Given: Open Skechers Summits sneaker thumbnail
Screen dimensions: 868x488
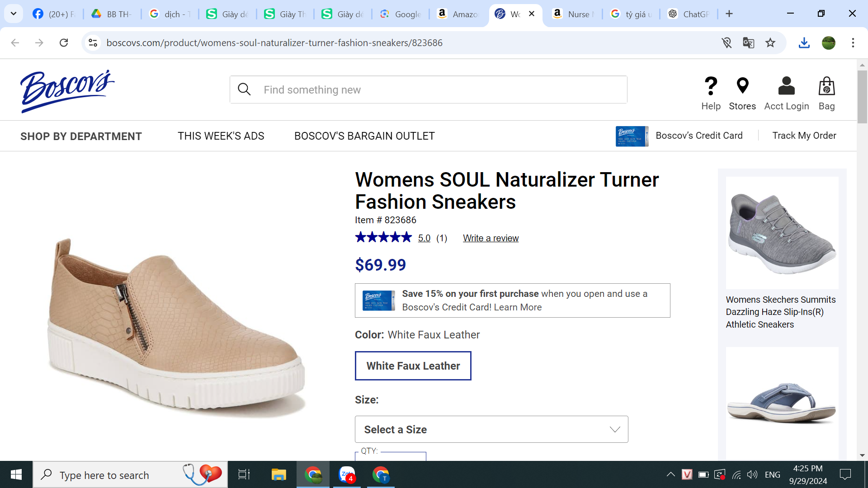Looking at the screenshot, I should tap(782, 233).
